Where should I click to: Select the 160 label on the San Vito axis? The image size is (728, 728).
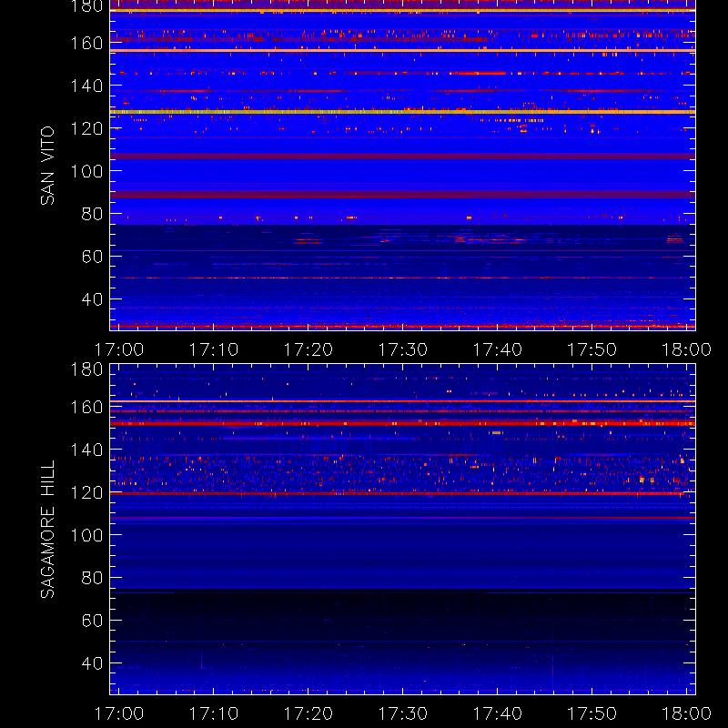86,43
